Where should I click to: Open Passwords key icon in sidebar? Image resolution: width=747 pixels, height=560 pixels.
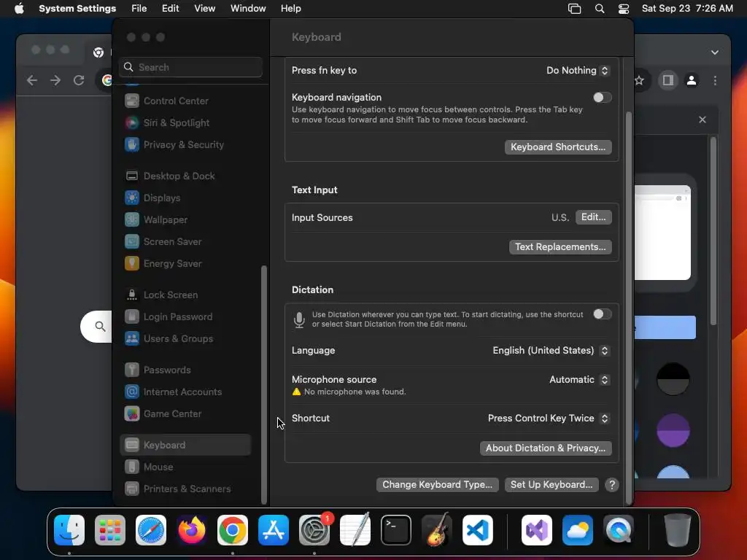132,370
